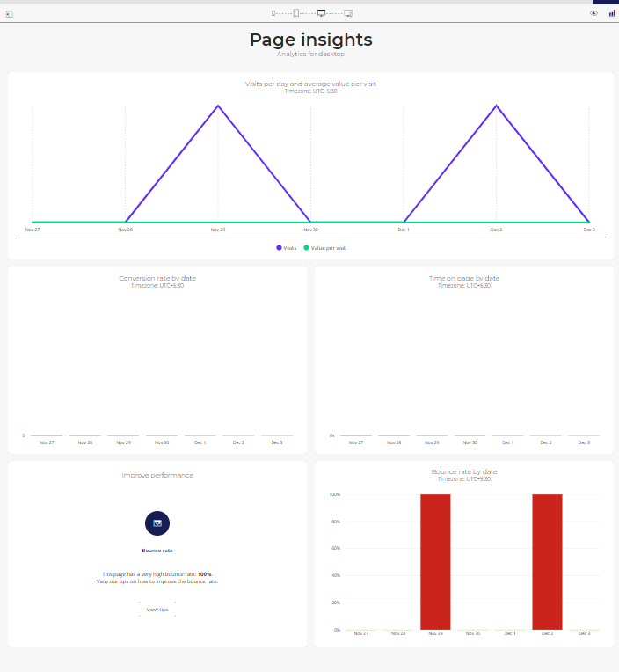The height and width of the screenshot is (672, 619).
Task: Select the tablet viewport icon
Action: [296, 13]
